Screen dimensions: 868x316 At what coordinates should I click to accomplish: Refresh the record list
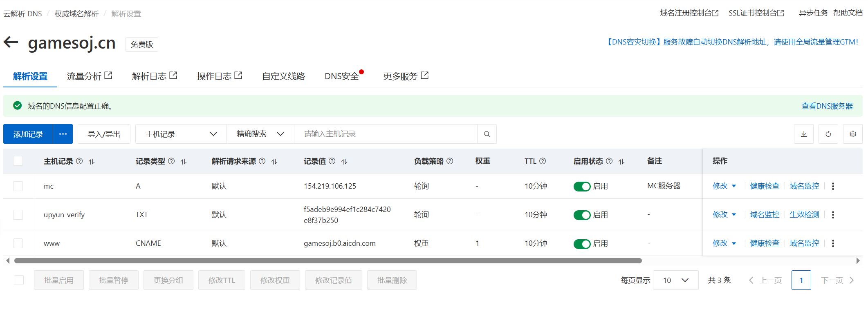pos(828,134)
